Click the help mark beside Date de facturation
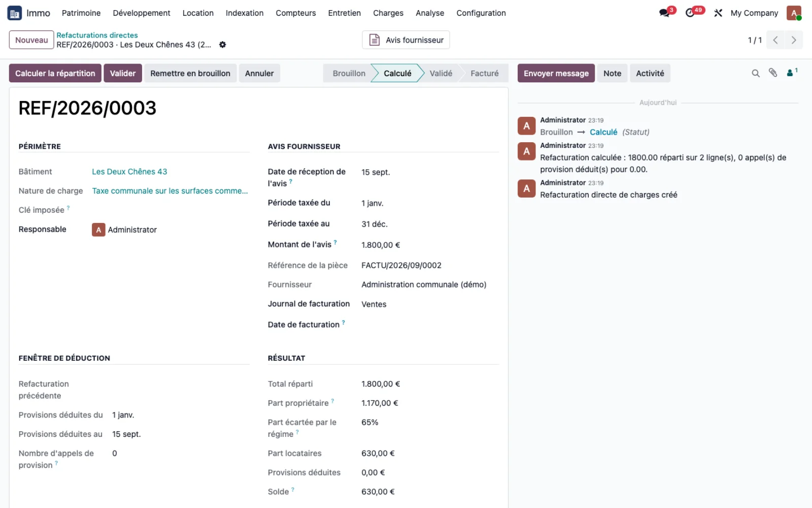Image resolution: width=812 pixels, height=508 pixels. [x=344, y=323]
